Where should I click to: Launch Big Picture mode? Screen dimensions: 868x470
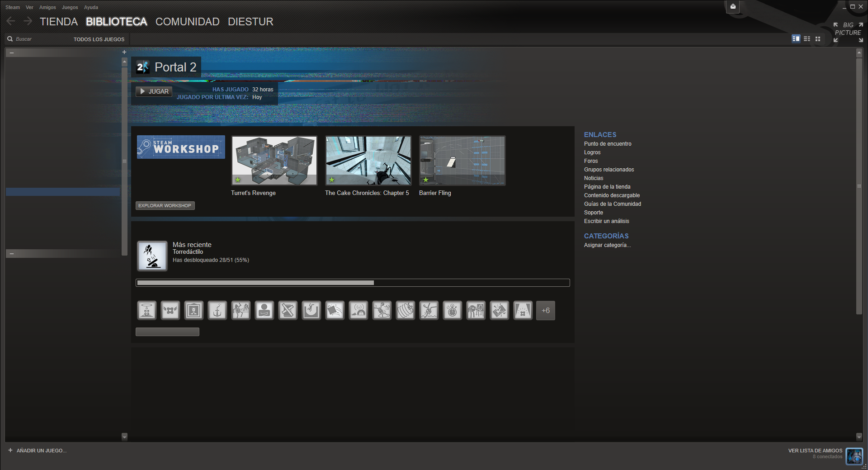[848, 32]
